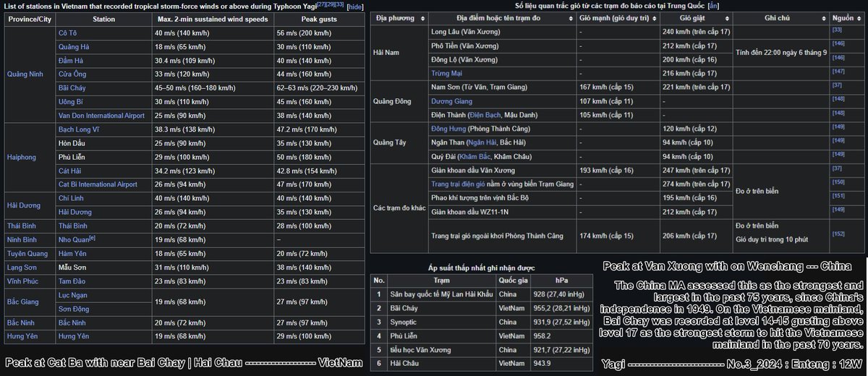Select the Quốc gia header in pressure table

[513, 280]
